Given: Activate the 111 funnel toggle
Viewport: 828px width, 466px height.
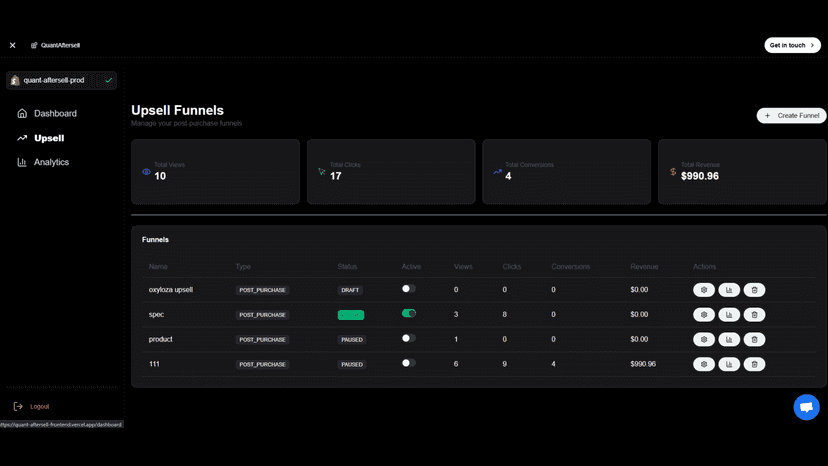Looking at the screenshot, I should (409, 364).
